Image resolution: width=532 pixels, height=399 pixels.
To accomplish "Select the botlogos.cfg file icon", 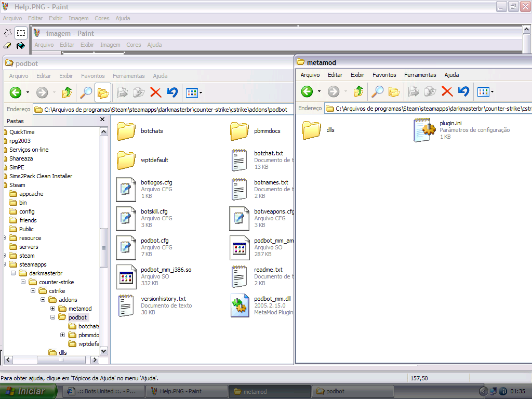I will coord(126,189).
